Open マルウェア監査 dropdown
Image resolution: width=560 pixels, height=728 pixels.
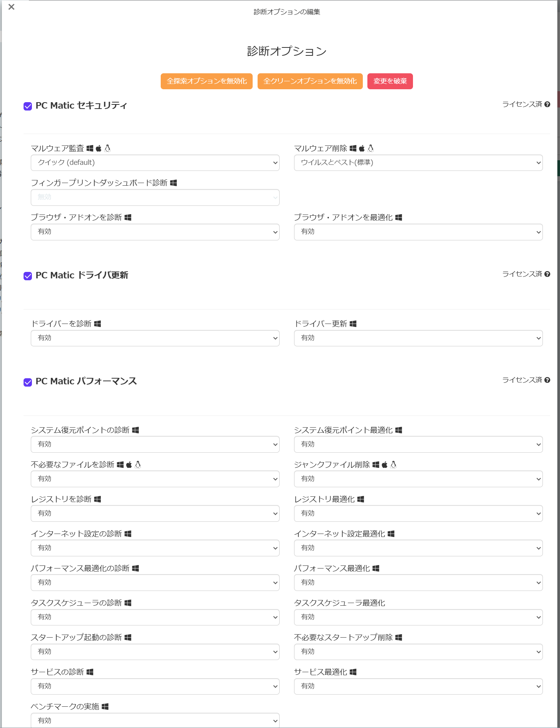click(155, 163)
